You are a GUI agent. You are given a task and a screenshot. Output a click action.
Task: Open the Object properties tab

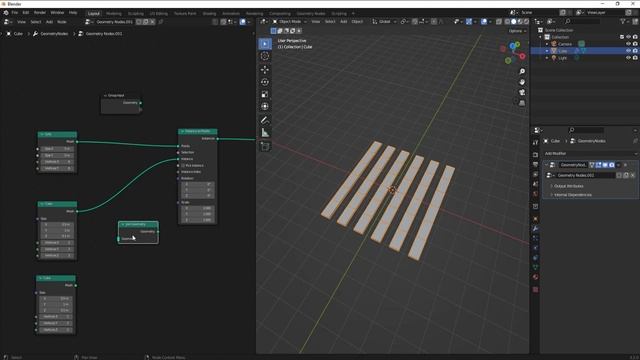tap(535, 219)
